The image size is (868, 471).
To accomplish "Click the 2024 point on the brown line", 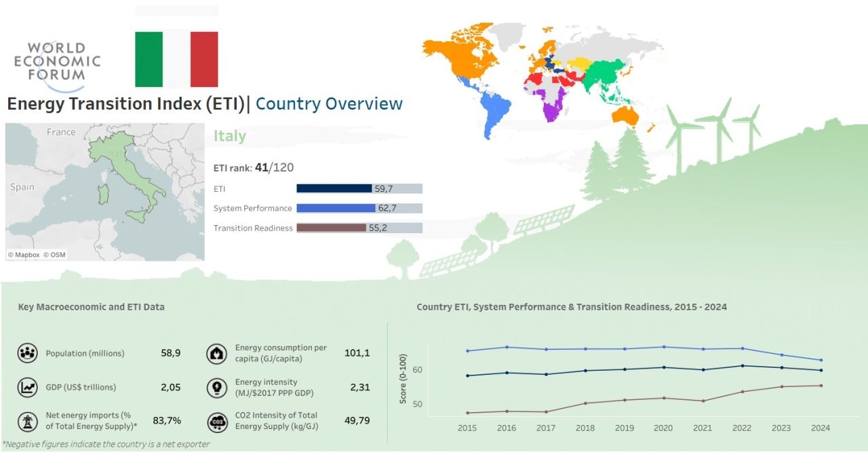I will (821, 386).
